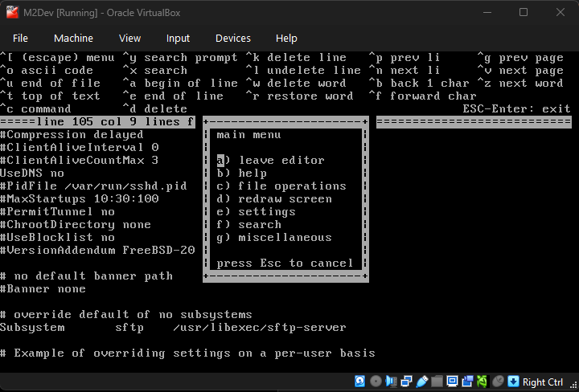Open the View menu
The width and height of the screenshot is (579, 392).
click(129, 38)
